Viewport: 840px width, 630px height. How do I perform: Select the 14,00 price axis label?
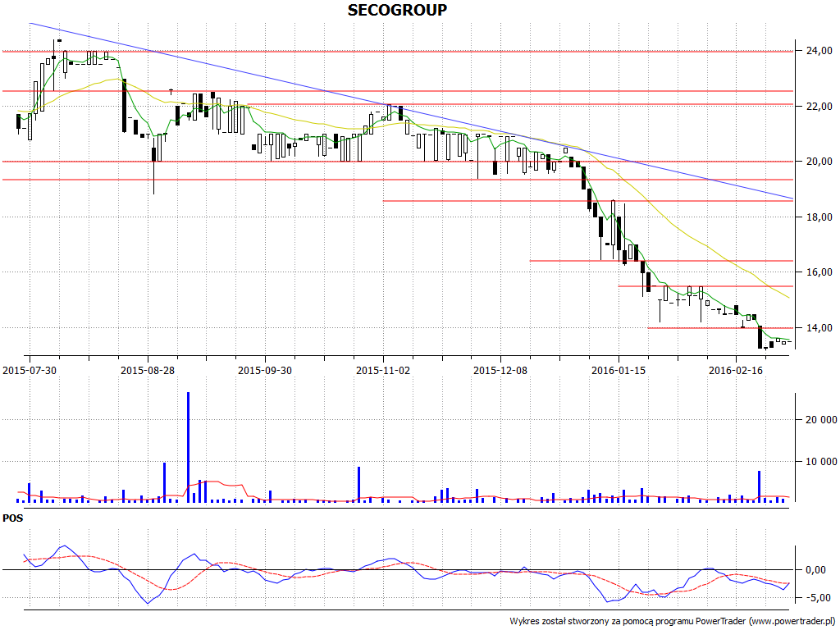pyautogui.click(x=819, y=328)
